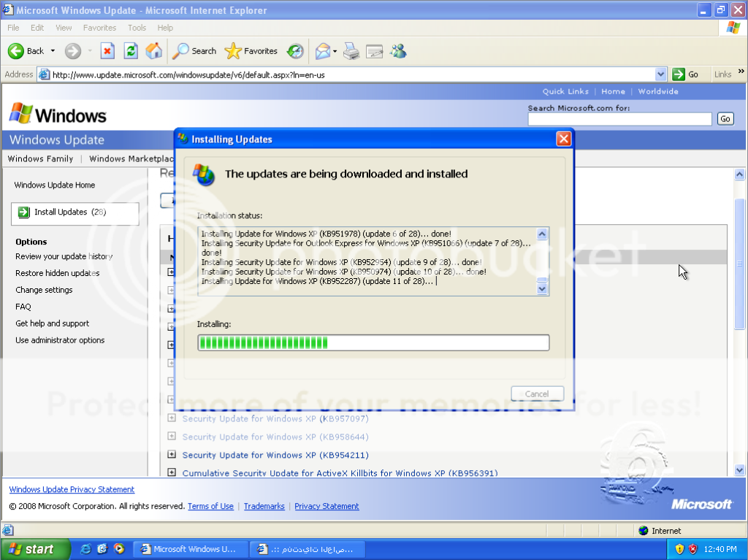The image size is (748, 560).
Task: Click the installing progress bar
Action: [373, 342]
